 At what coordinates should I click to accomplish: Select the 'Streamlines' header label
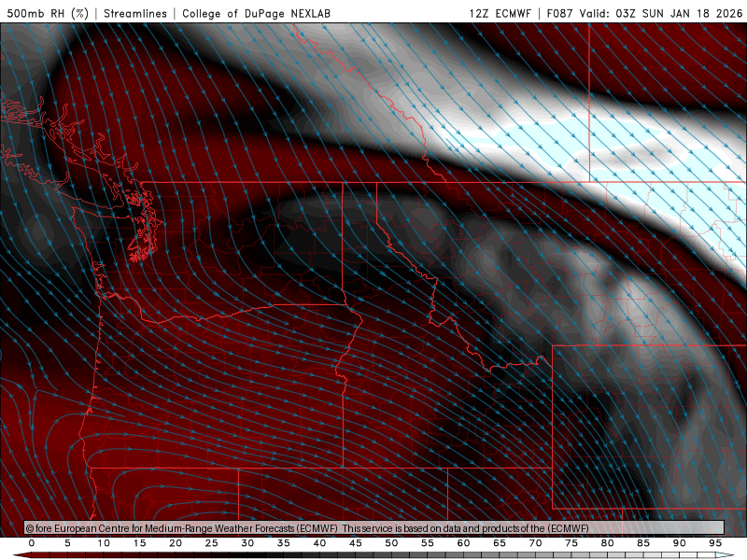click(135, 13)
